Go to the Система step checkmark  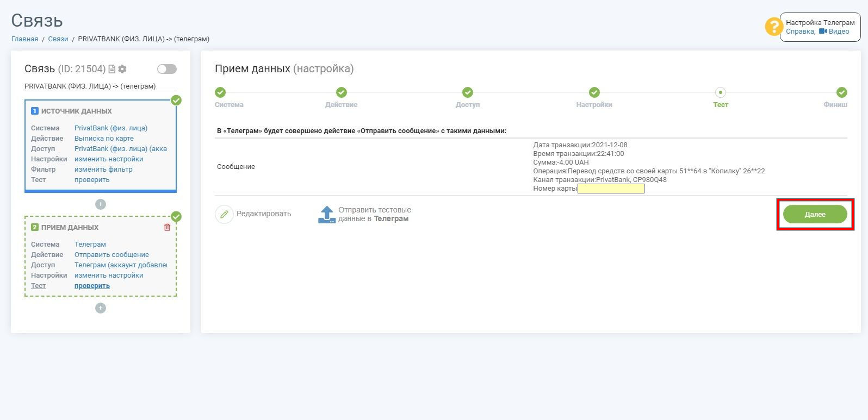coord(220,92)
